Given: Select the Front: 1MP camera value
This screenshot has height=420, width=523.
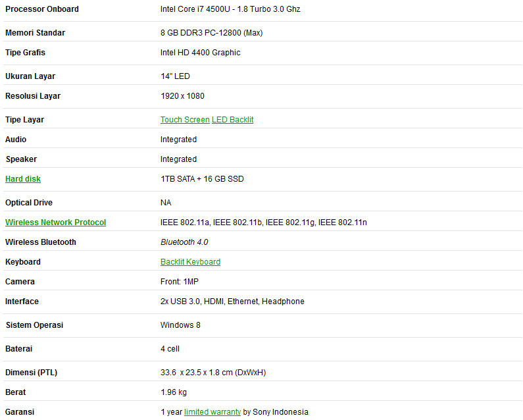Looking at the screenshot, I should tap(180, 282).
